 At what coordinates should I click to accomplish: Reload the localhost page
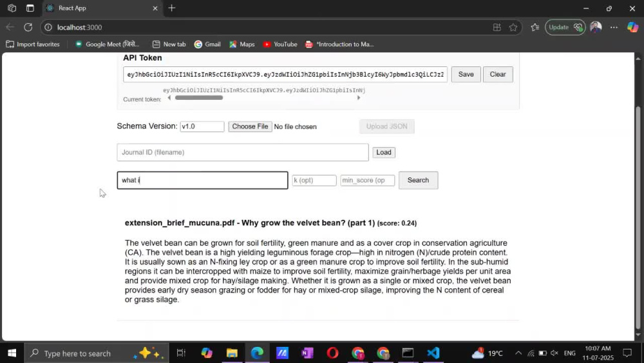pyautogui.click(x=28, y=27)
